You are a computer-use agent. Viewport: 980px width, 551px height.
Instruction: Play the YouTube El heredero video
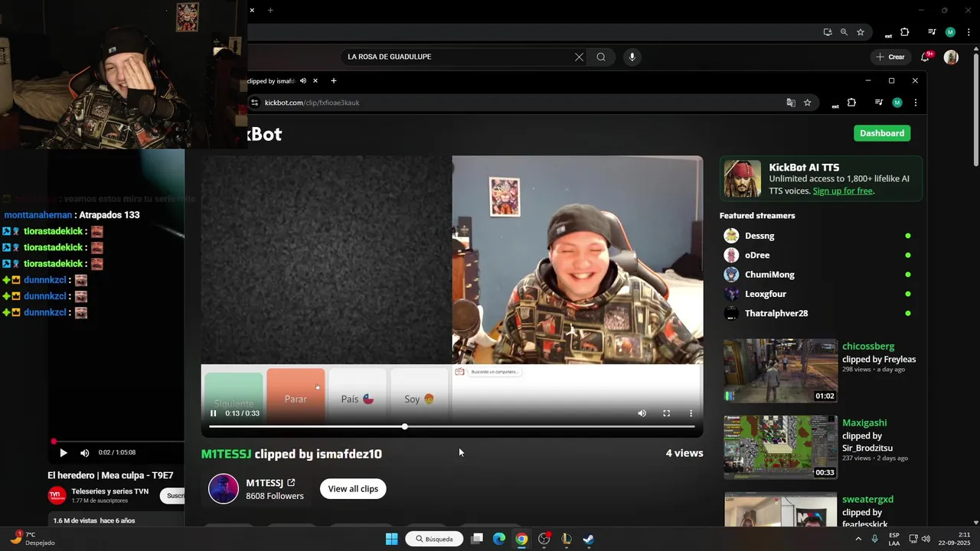(64, 453)
